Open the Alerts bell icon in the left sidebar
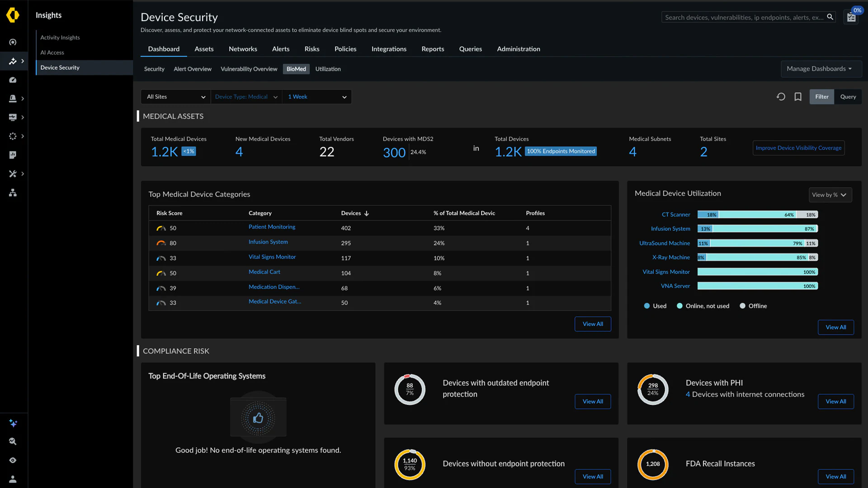868x488 pixels. point(13,99)
